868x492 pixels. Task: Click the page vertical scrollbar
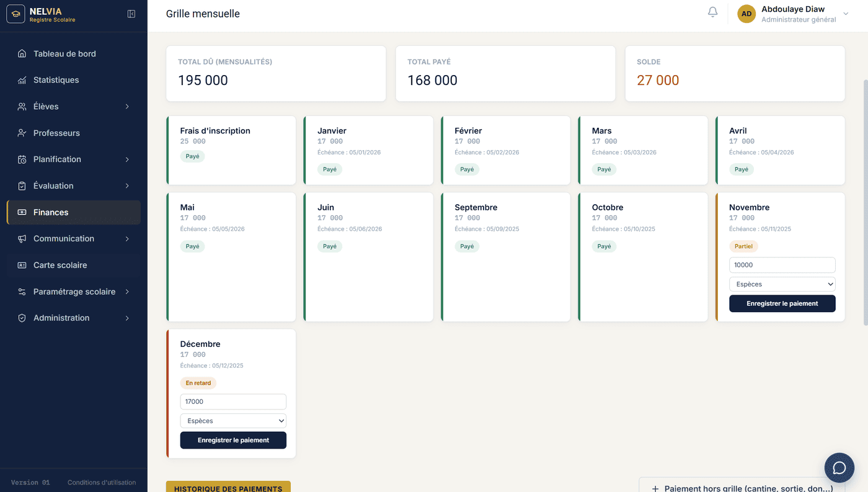pos(865,202)
